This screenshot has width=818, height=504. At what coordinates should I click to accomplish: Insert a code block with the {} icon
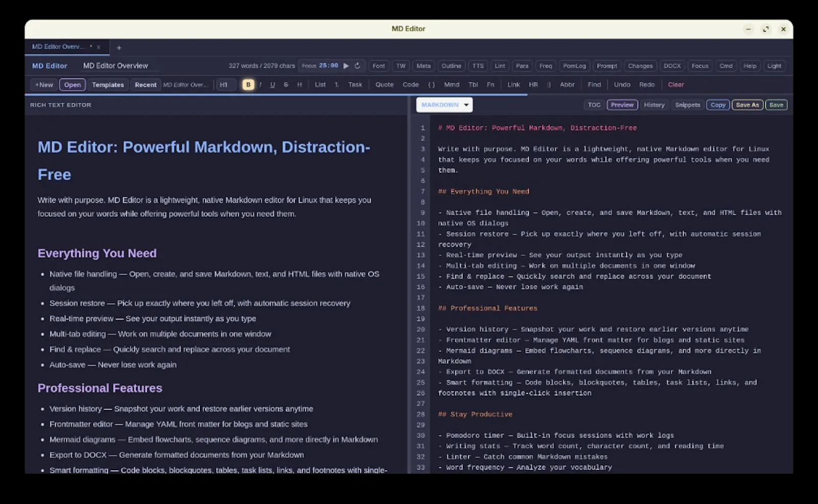[431, 85]
